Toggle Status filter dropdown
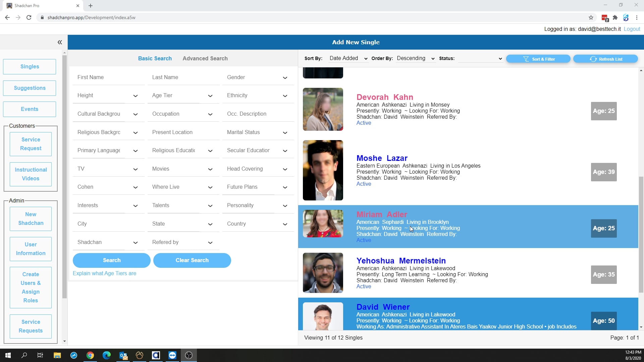This screenshot has height=362, width=644. point(500,58)
